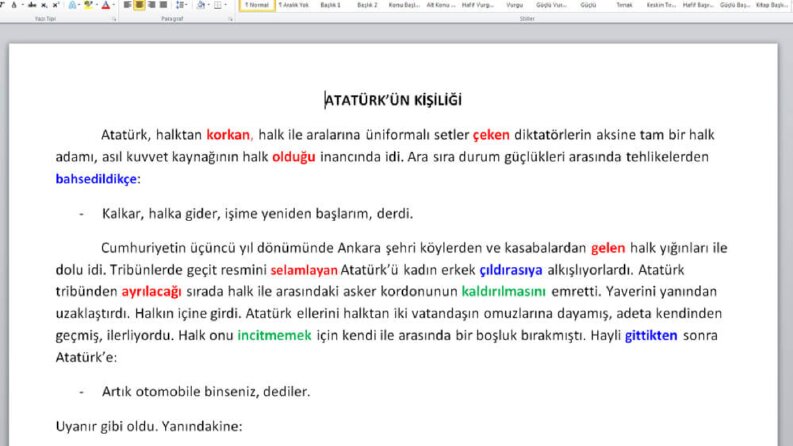Click the red word gelen
The image size is (793, 446).
coord(608,248)
